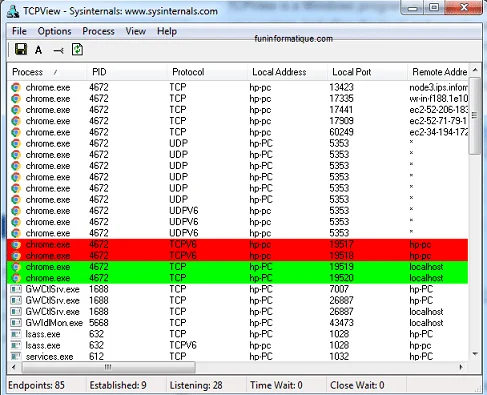Click 'Time Wait: 0' in status bar

point(276,385)
